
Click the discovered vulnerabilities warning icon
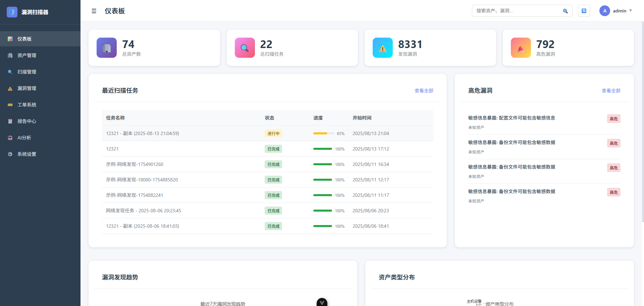(x=382, y=48)
